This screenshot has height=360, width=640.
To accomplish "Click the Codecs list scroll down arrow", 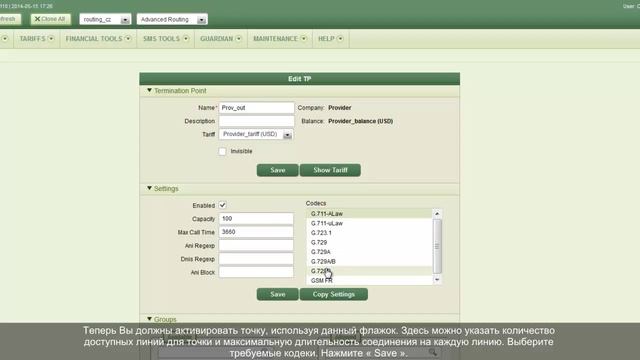I will (437, 280).
